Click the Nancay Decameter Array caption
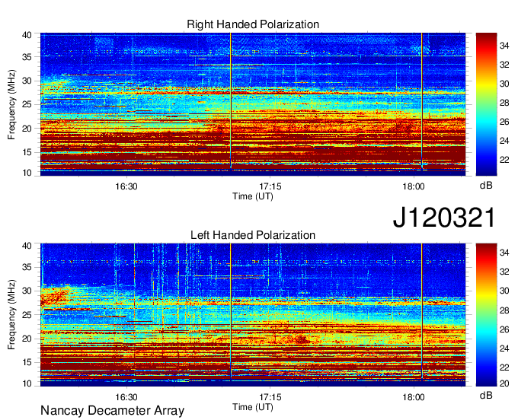 click(x=112, y=411)
